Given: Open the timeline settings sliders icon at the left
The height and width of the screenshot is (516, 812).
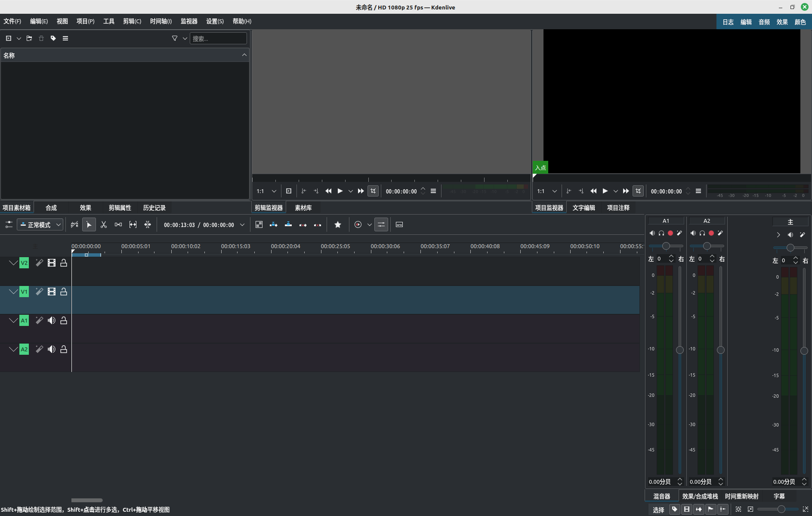Looking at the screenshot, I should (x=9, y=224).
